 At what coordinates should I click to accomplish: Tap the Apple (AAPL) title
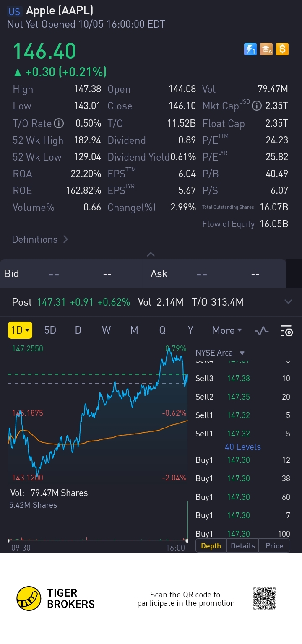point(60,10)
